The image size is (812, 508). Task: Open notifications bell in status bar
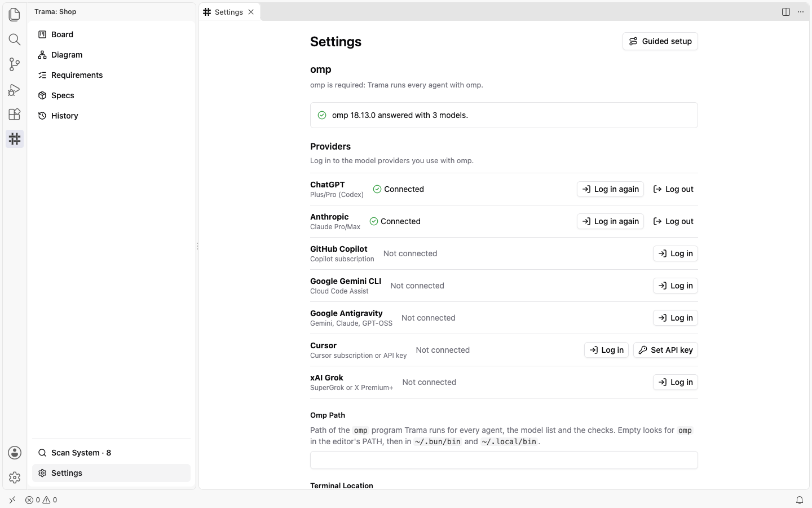pos(800,500)
